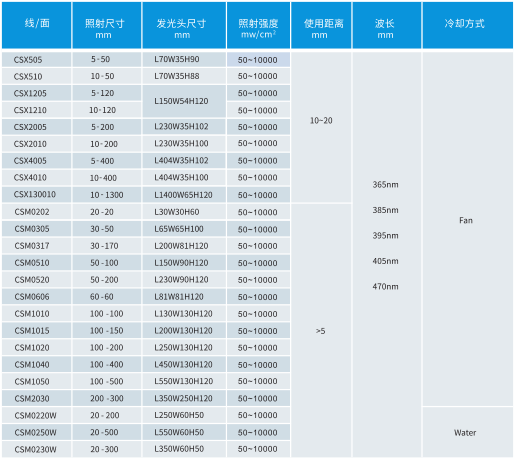Select model CSX4005
The width and height of the screenshot is (514, 460).
point(36,161)
